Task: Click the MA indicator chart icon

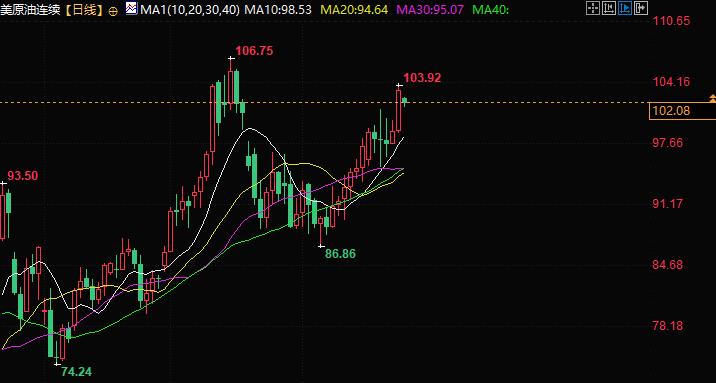Action: [131, 8]
